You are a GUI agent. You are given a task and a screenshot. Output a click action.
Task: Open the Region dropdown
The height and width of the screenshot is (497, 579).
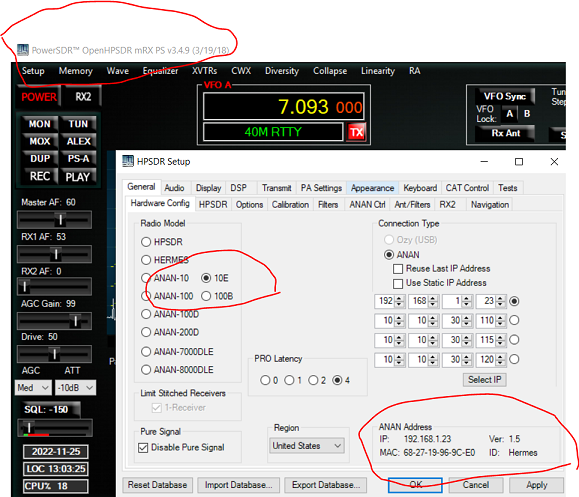pos(307,446)
